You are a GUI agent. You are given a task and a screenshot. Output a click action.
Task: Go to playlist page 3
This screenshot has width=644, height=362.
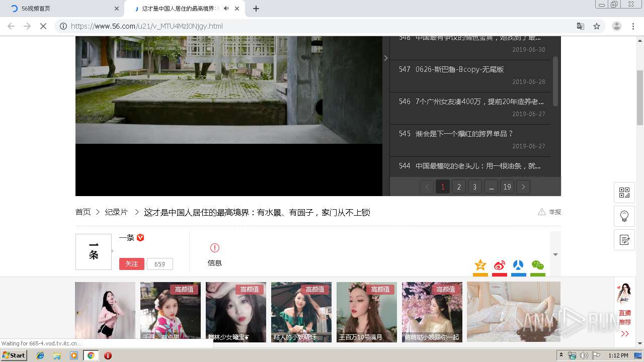point(475,187)
